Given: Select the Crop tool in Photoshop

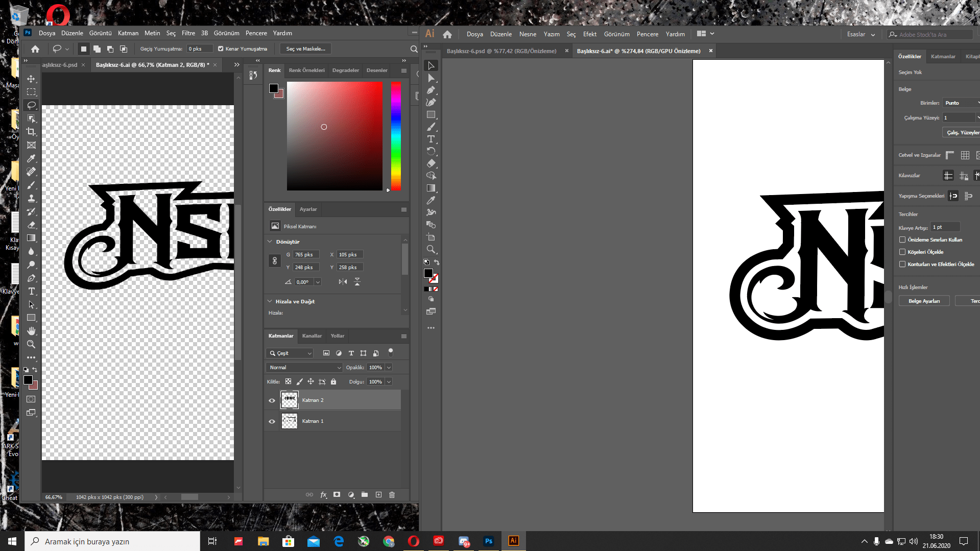Looking at the screenshot, I should 31,132.
